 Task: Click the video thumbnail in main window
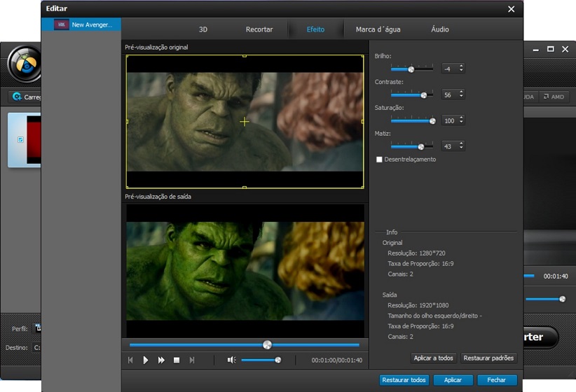click(x=34, y=140)
